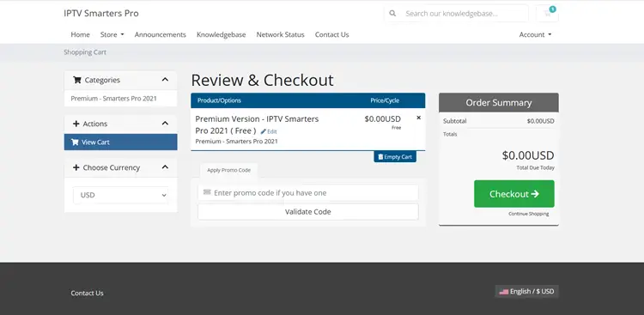Image resolution: width=644 pixels, height=315 pixels.
Task: Click the search magnifier icon
Action: pos(392,14)
